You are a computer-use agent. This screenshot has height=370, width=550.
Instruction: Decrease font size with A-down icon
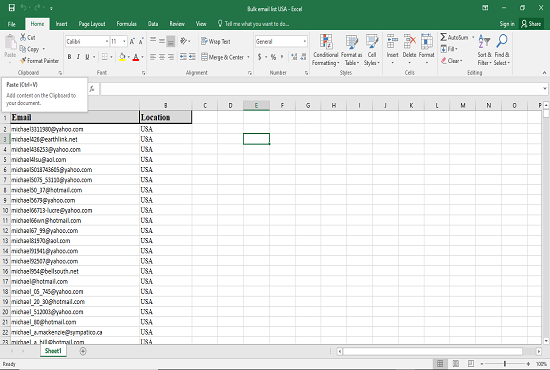tap(141, 41)
